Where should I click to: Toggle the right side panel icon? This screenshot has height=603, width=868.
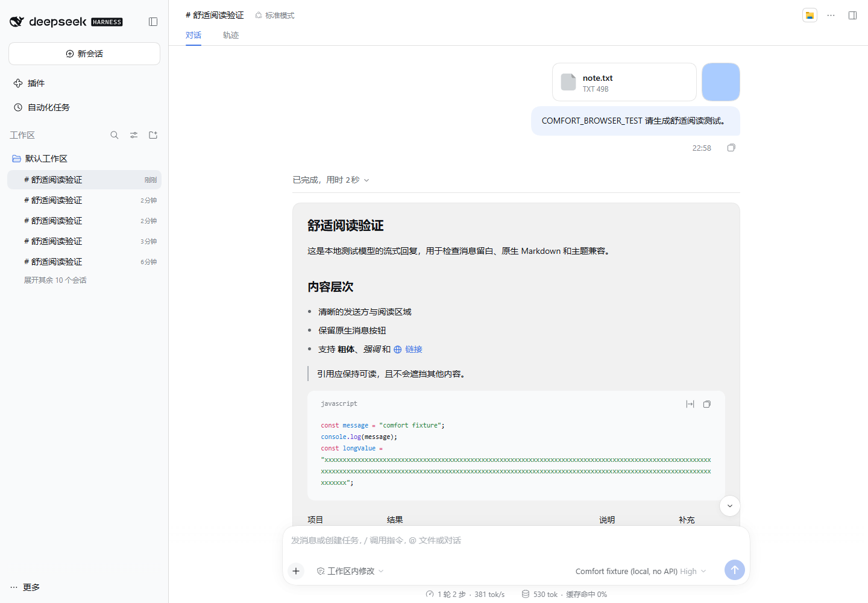(x=852, y=15)
